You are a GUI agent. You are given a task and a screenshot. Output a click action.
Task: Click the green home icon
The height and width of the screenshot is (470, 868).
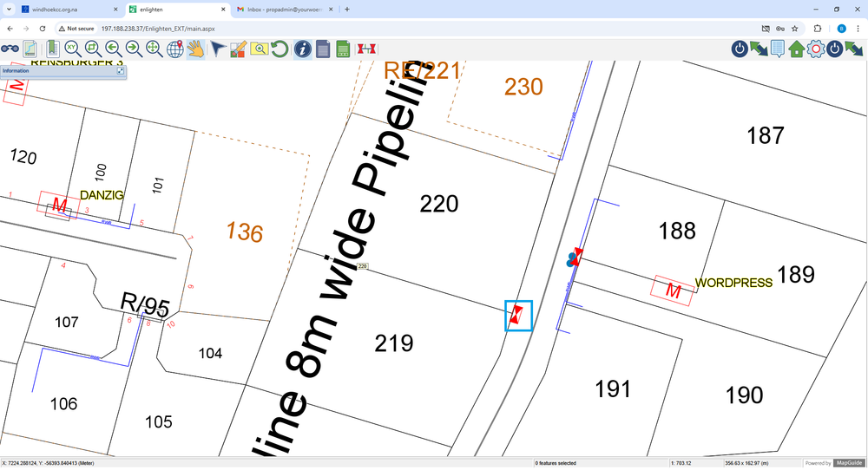point(797,49)
